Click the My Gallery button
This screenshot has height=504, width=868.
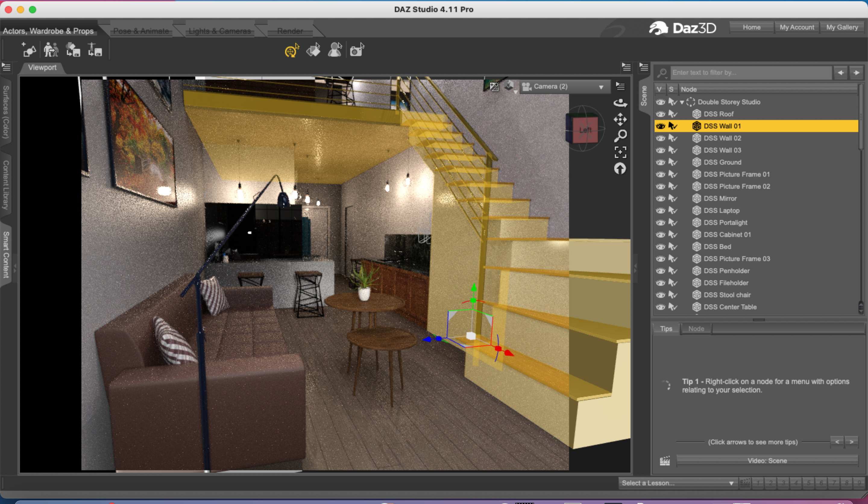tap(841, 27)
